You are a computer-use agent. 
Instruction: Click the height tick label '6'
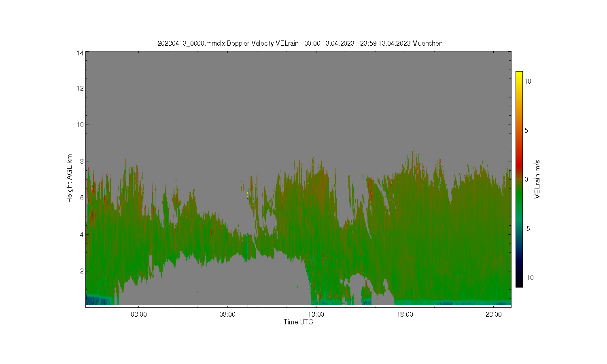(x=82, y=198)
